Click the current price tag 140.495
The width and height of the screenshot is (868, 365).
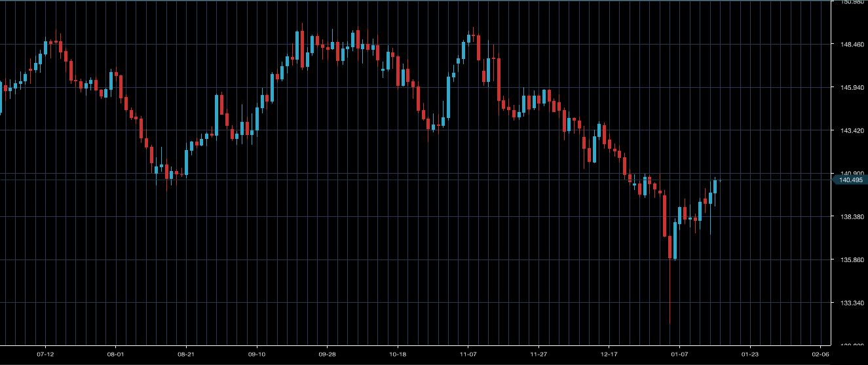[848, 180]
